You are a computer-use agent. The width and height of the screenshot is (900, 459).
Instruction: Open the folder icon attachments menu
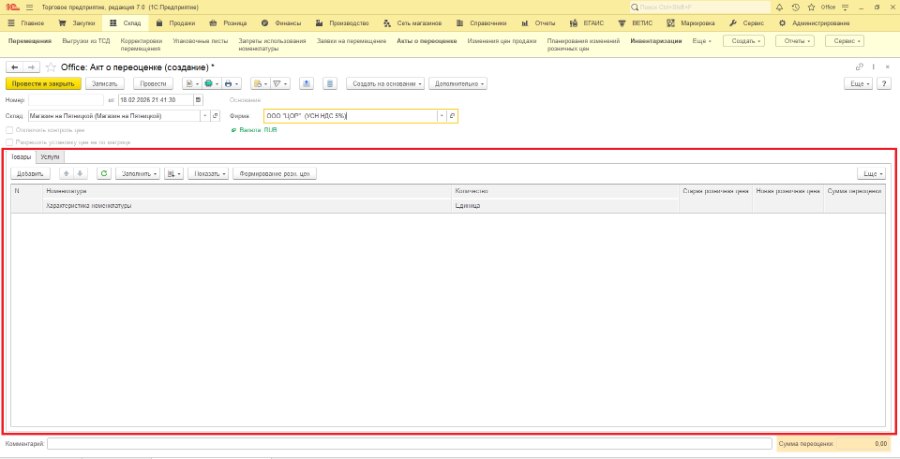point(260,84)
